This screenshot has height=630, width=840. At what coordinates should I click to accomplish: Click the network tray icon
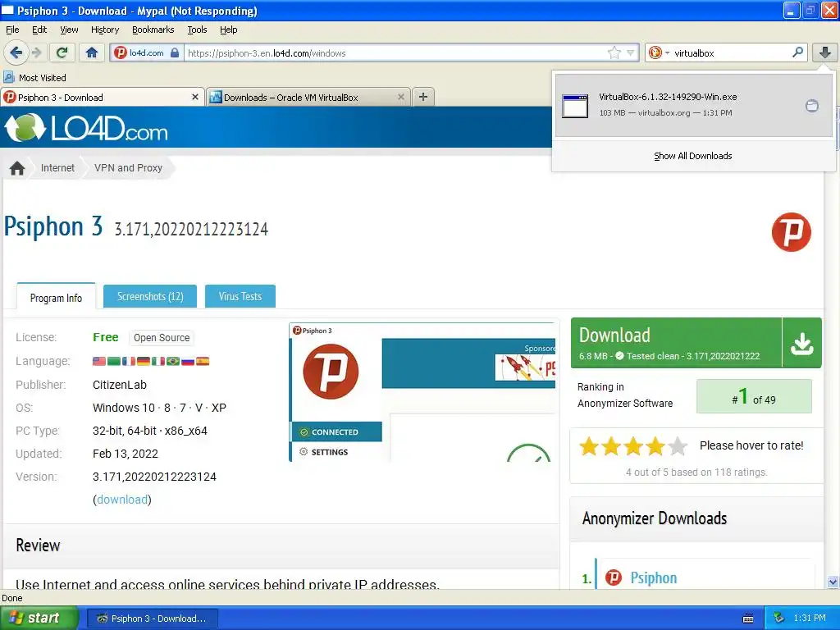coord(779,619)
